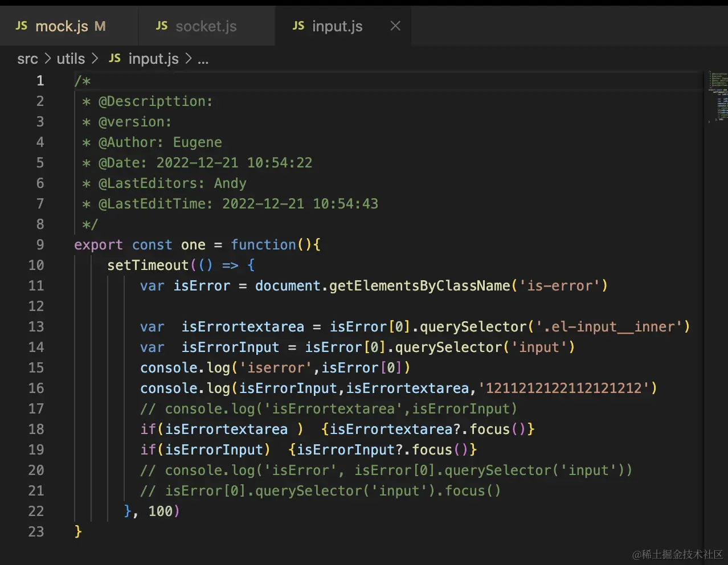Click line number 1 in gutter
The height and width of the screenshot is (565, 728).
(40, 81)
